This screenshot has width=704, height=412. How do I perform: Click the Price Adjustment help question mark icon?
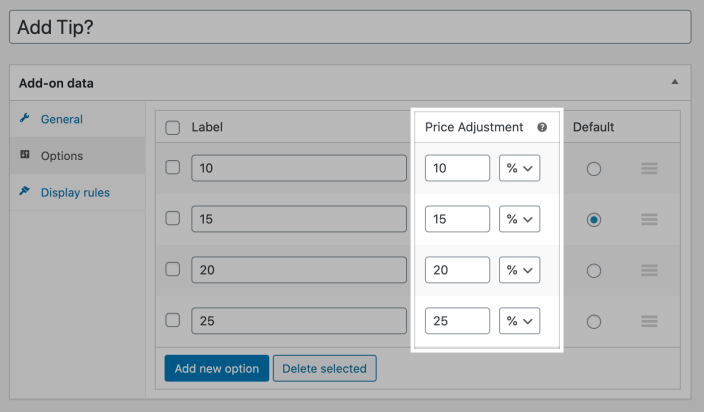(x=542, y=128)
